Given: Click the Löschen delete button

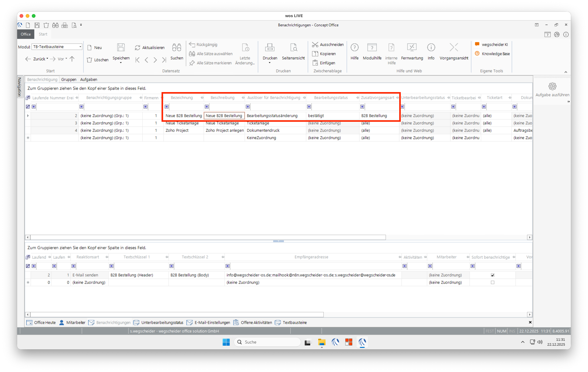Looking at the screenshot, I should point(98,60).
